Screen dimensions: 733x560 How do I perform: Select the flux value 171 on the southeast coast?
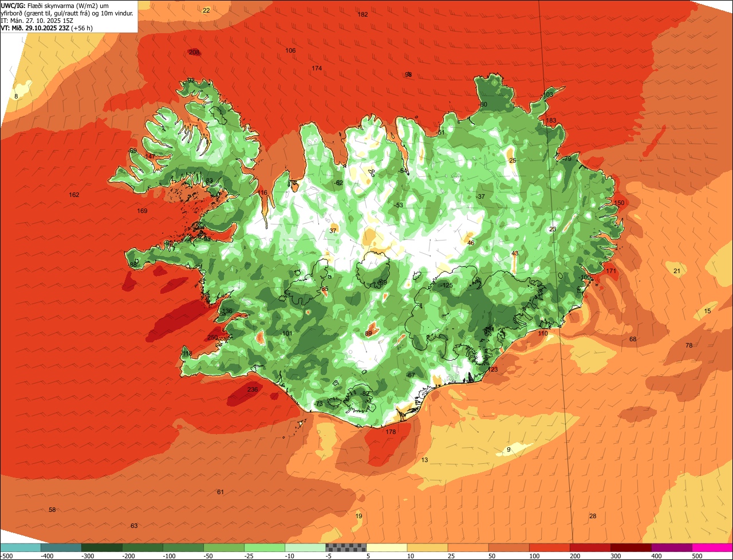611,271
